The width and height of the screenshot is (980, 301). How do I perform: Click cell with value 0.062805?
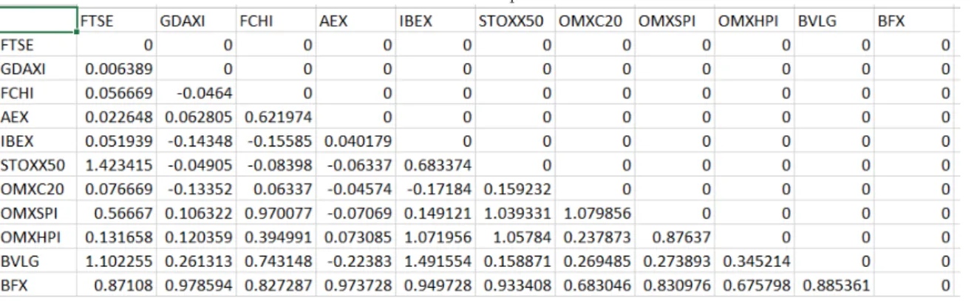point(197,117)
